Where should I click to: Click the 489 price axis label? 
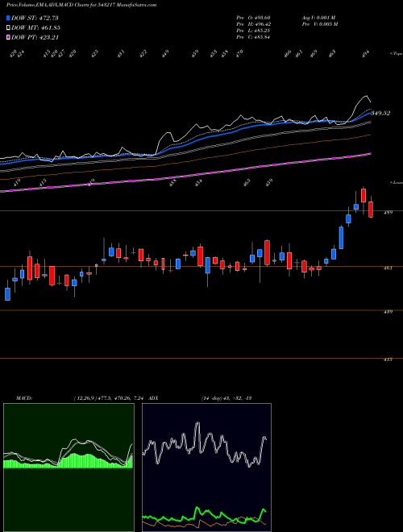pyautogui.click(x=388, y=213)
